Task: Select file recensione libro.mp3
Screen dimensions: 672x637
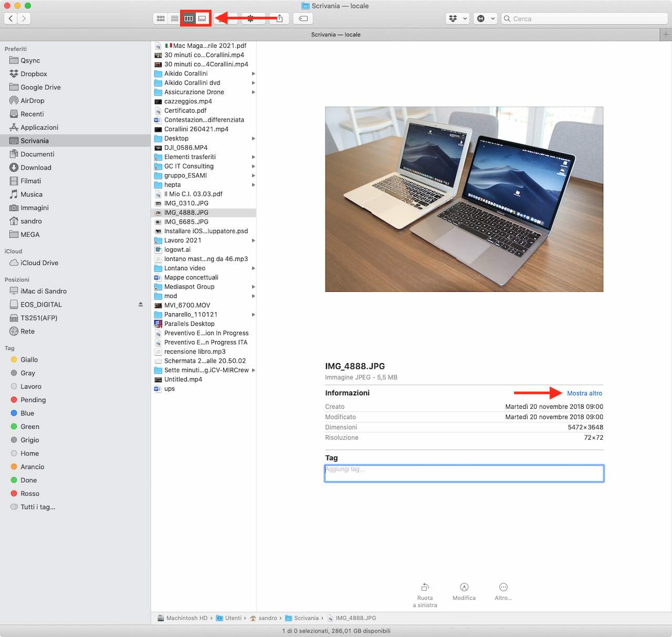Action: point(195,352)
